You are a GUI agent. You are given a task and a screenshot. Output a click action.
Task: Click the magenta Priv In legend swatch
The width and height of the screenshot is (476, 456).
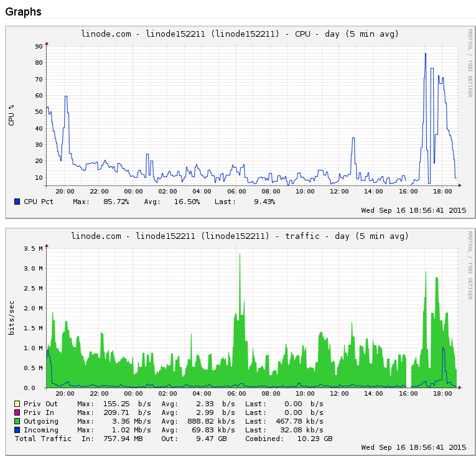[x=17, y=412]
